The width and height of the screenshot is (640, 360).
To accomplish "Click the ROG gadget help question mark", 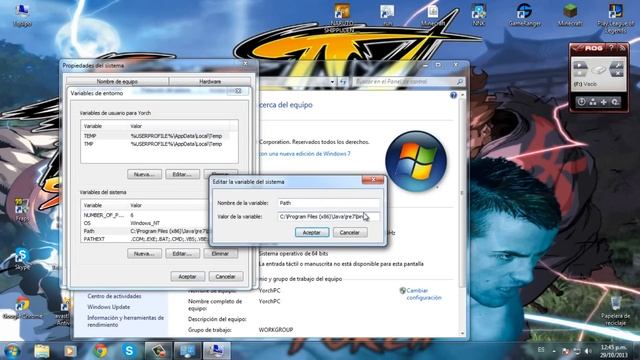I will coord(611,48).
